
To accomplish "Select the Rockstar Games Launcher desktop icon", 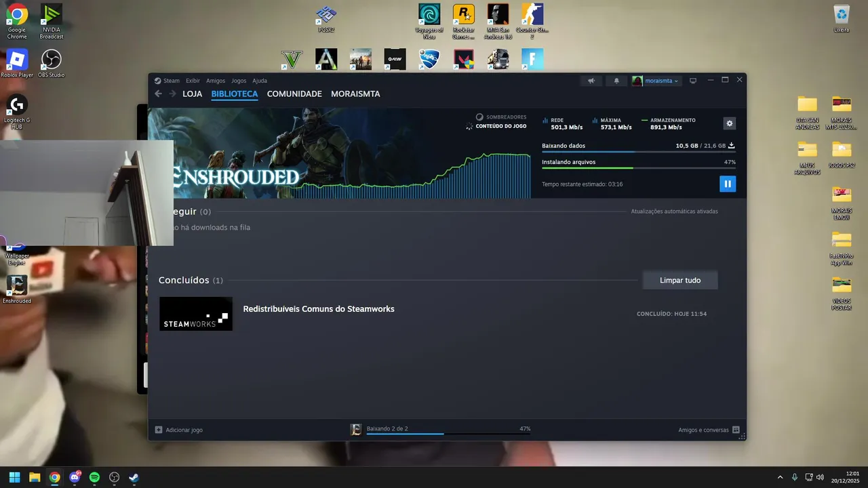I will 463,21.
